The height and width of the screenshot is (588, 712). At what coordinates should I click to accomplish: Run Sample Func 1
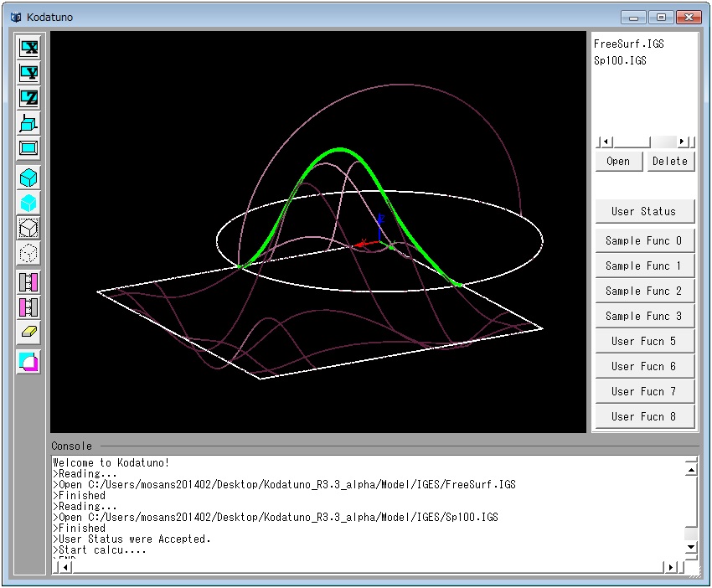644,266
